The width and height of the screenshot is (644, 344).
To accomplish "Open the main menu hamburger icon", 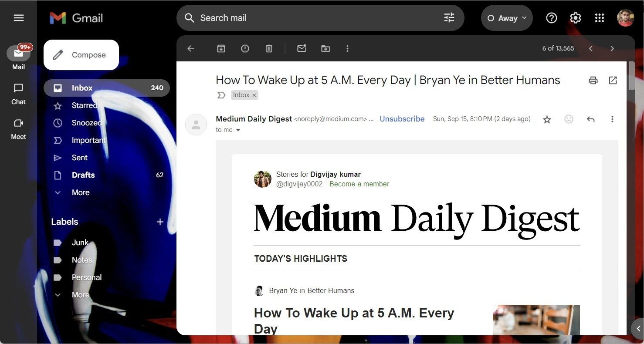I will tap(19, 18).
